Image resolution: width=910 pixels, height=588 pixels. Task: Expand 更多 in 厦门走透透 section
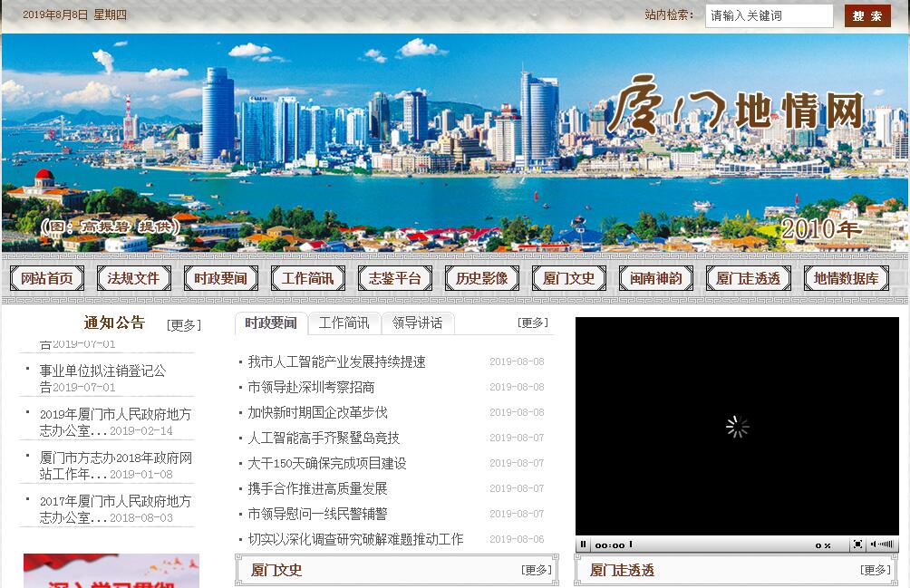[876, 570]
